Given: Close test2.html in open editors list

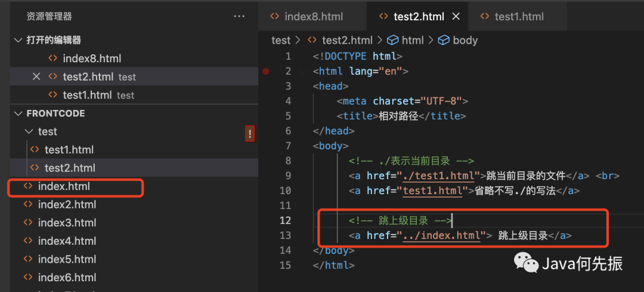Looking at the screenshot, I should 36,77.
